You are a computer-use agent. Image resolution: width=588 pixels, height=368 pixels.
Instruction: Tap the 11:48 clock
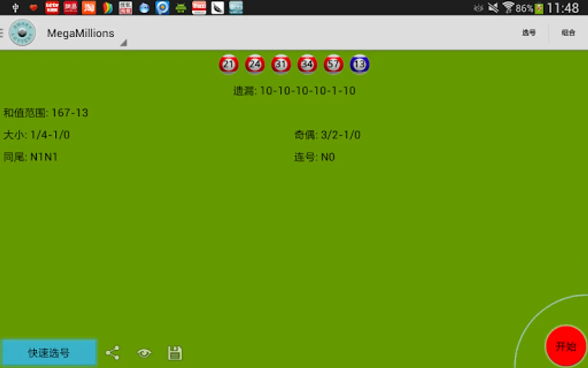(x=563, y=8)
